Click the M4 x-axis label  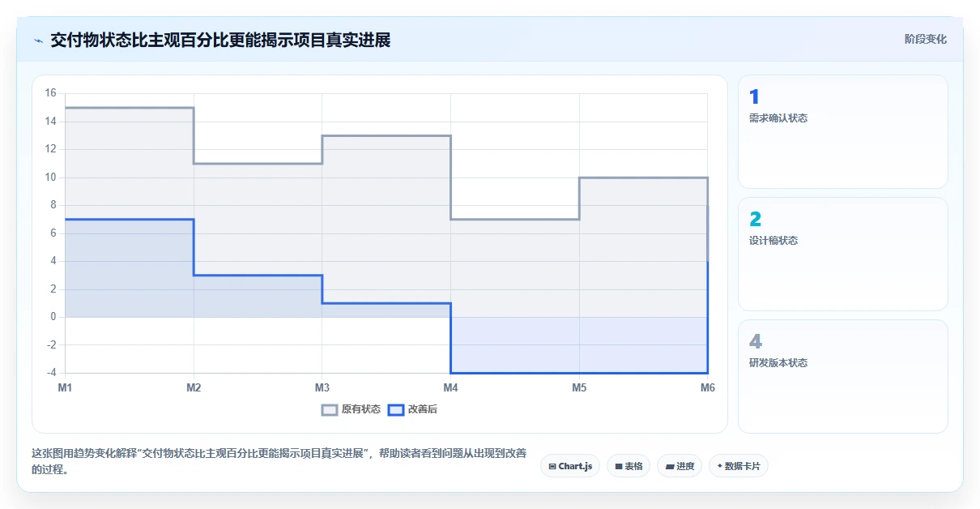[450, 388]
